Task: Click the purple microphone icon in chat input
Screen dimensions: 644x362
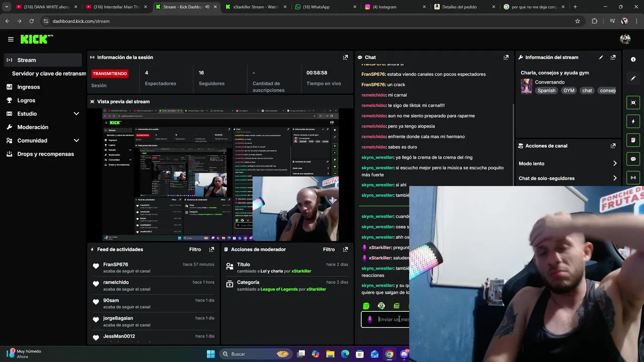Action: (x=370, y=319)
